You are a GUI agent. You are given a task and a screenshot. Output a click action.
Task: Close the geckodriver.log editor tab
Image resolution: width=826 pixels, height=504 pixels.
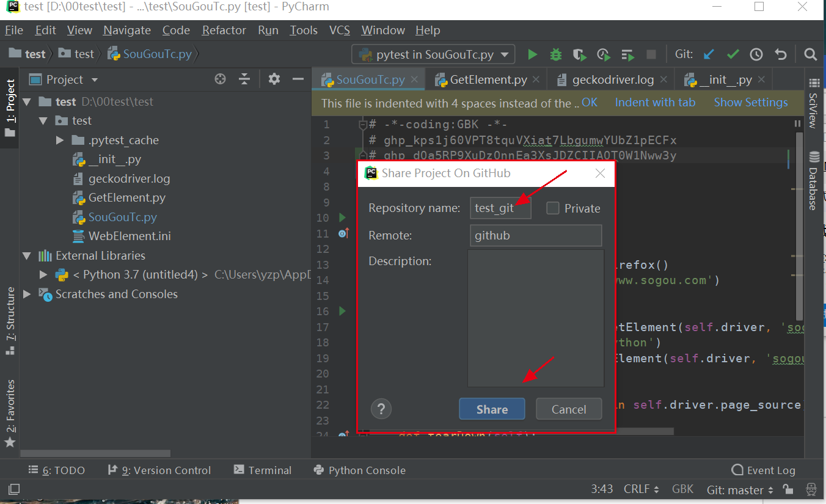[x=663, y=79]
